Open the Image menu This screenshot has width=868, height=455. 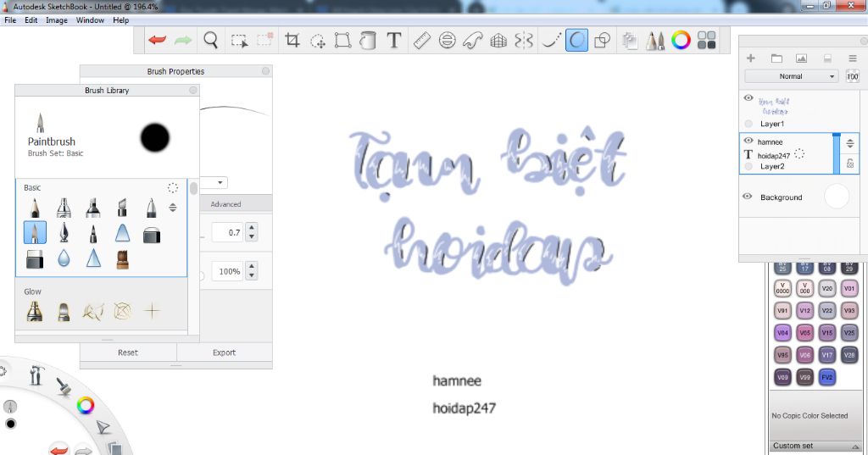(x=57, y=20)
